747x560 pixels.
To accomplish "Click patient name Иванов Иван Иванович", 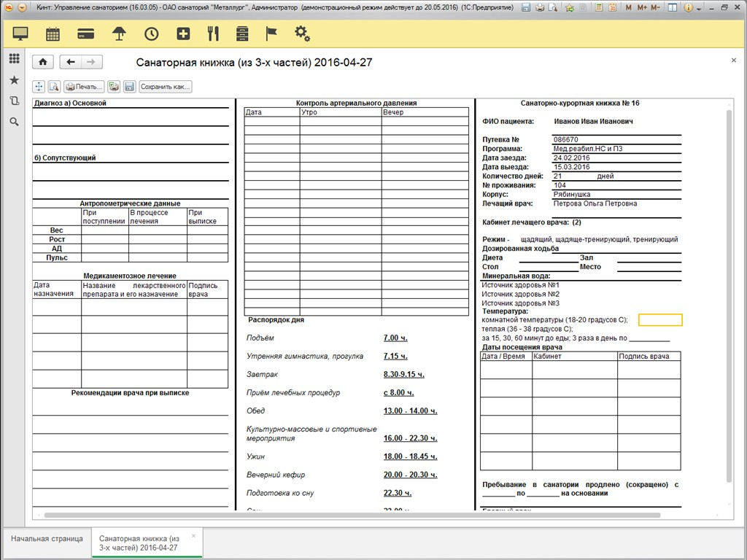I will click(x=593, y=122).
